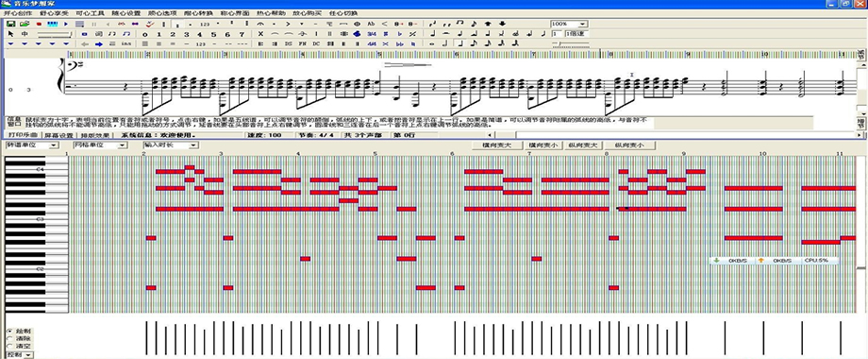Expand the 输入时长 dropdown

pos(193,145)
